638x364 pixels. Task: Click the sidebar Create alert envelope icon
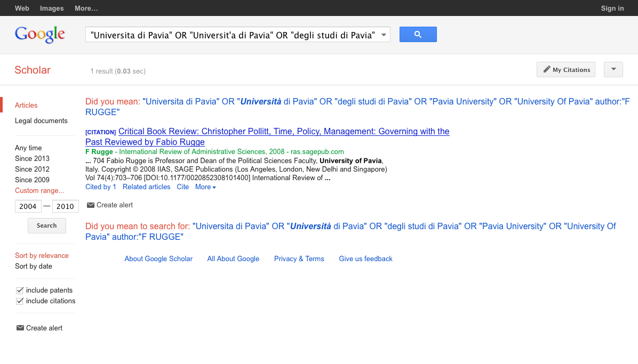coord(20,328)
